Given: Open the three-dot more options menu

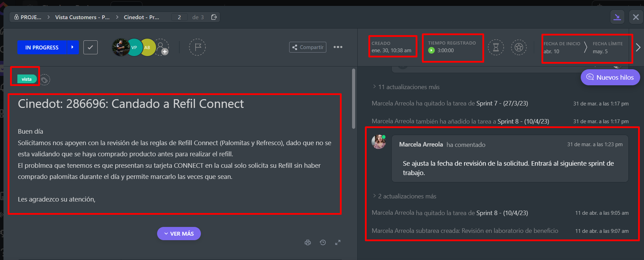Looking at the screenshot, I should (x=338, y=47).
